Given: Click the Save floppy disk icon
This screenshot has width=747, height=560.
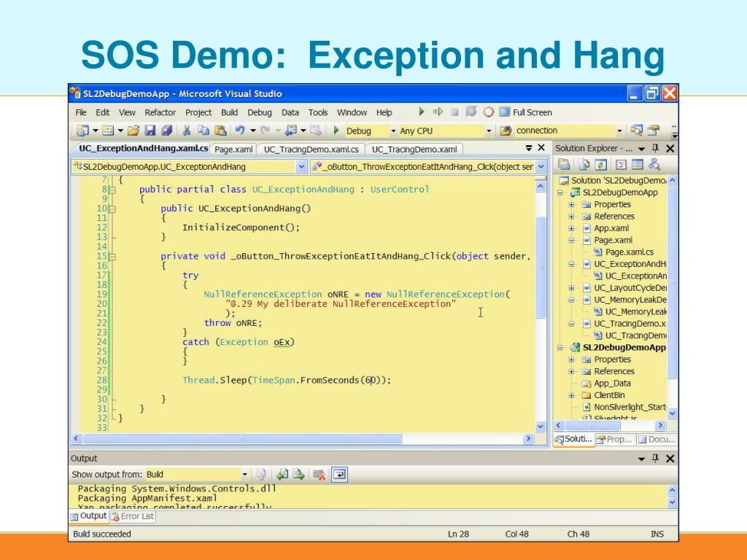Looking at the screenshot, I should click(x=150, y=131).
